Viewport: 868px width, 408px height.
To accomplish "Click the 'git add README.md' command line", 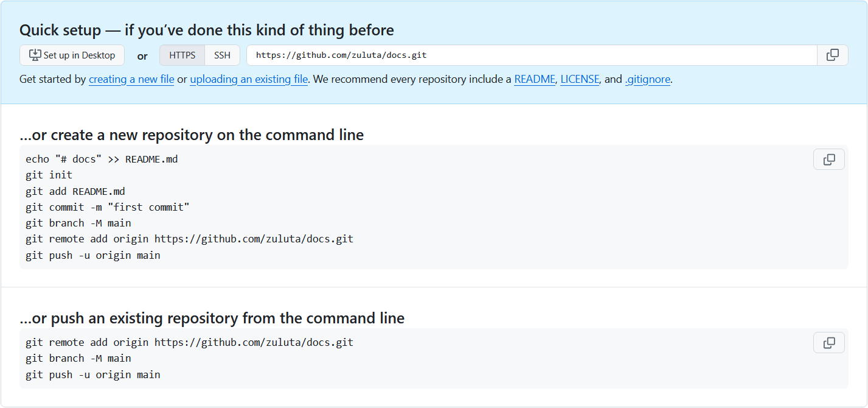I will [x=75, y=191].
